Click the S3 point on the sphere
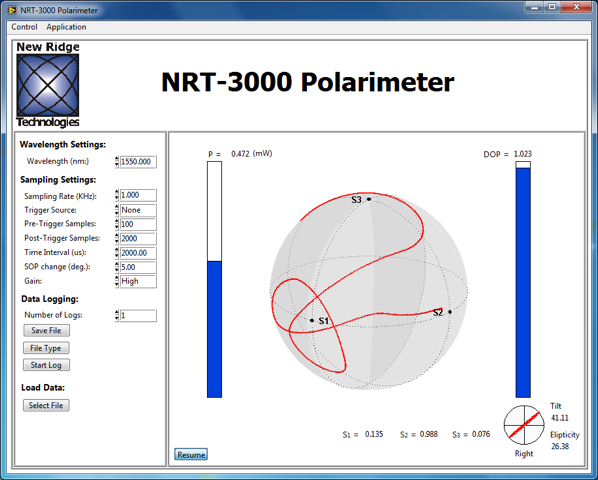 [x=369, y=199]
